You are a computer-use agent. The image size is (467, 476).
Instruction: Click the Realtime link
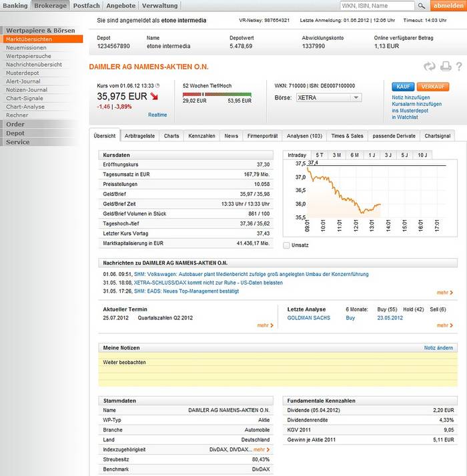pyautogui.click(x=157, y=115)
